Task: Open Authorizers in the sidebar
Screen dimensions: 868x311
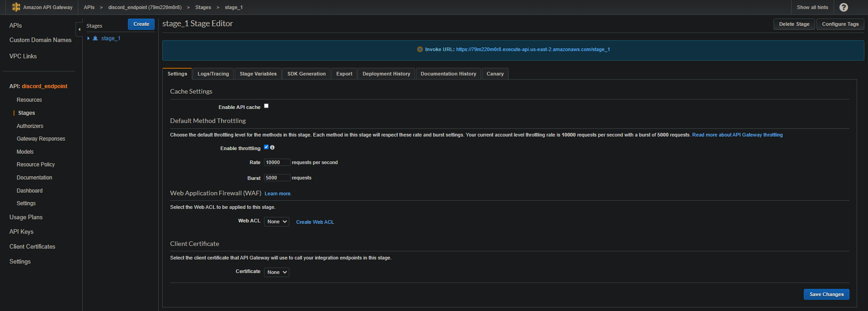Action: (30, 126)
